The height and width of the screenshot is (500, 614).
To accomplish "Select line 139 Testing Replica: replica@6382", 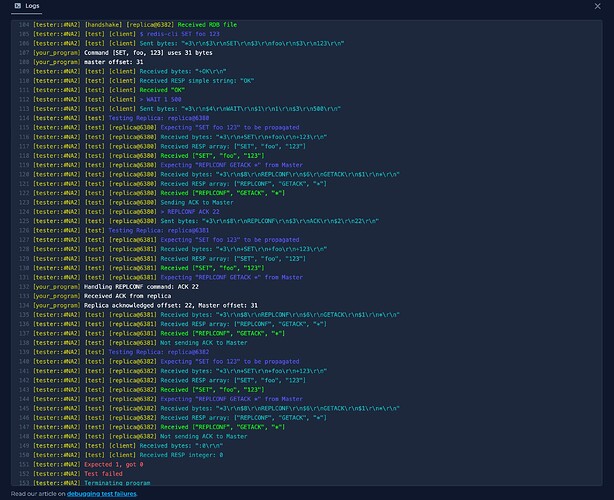I will pos(121,352).
